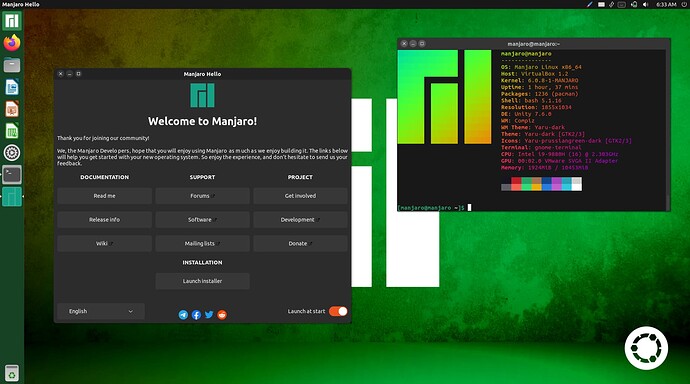Open LibreOffice Calc from the dock

click(12, 131)
